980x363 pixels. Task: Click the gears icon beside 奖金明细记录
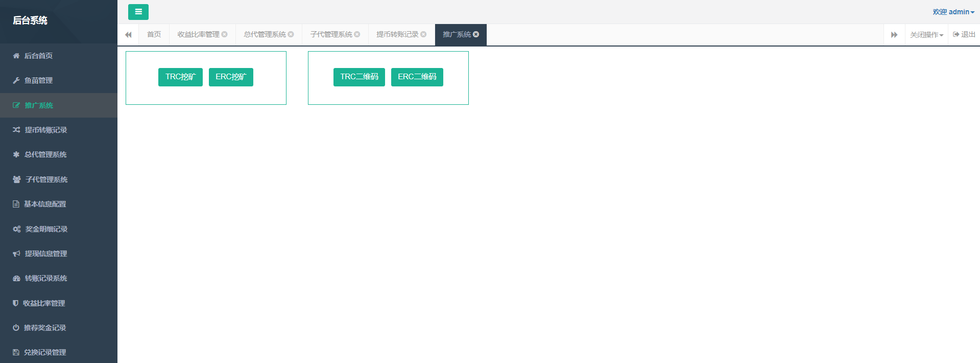17,229
